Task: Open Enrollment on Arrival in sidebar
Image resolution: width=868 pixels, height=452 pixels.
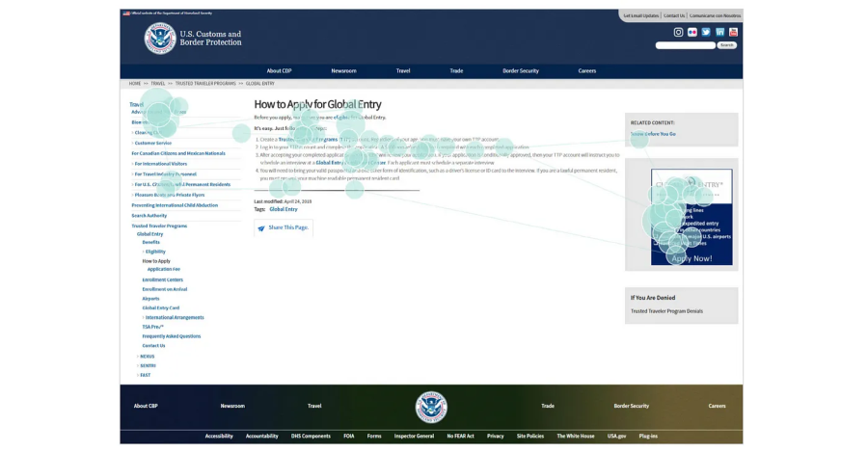Action: coord(165,289)
